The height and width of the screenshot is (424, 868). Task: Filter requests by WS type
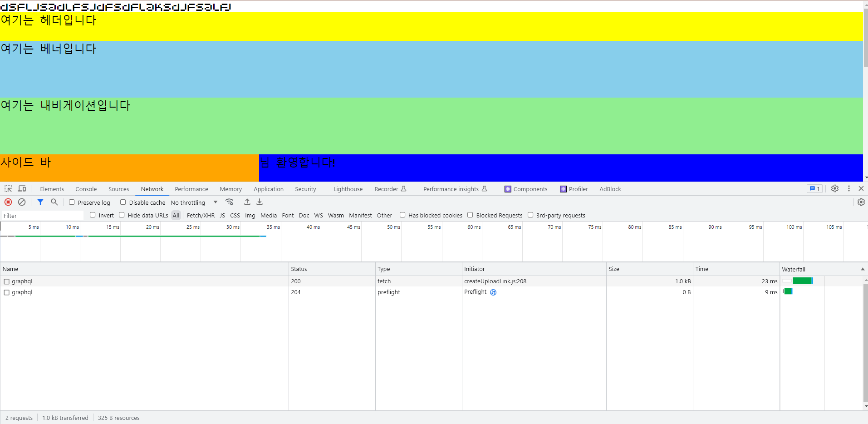(319, 216)
